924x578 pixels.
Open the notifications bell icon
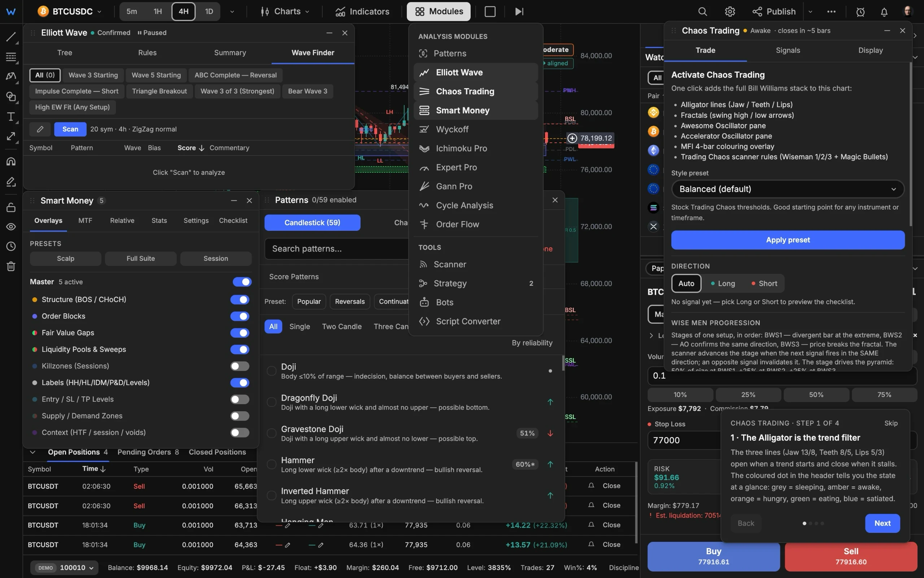pyautogui.click(x=884, y=12)
